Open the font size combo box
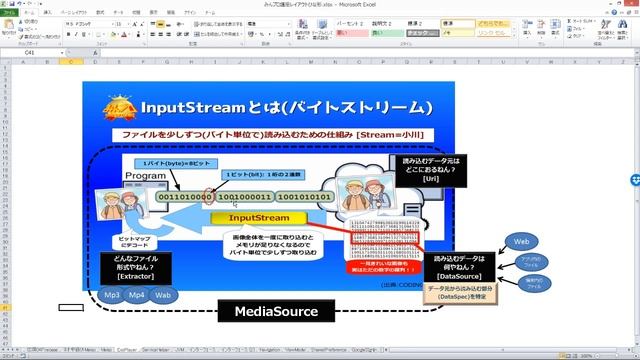 point(122,24)
